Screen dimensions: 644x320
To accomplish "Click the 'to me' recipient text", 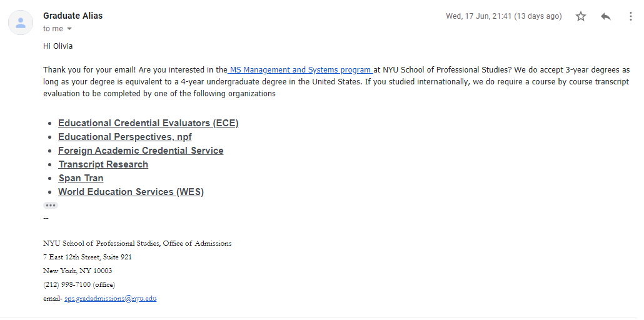I will tap(53, 29).
